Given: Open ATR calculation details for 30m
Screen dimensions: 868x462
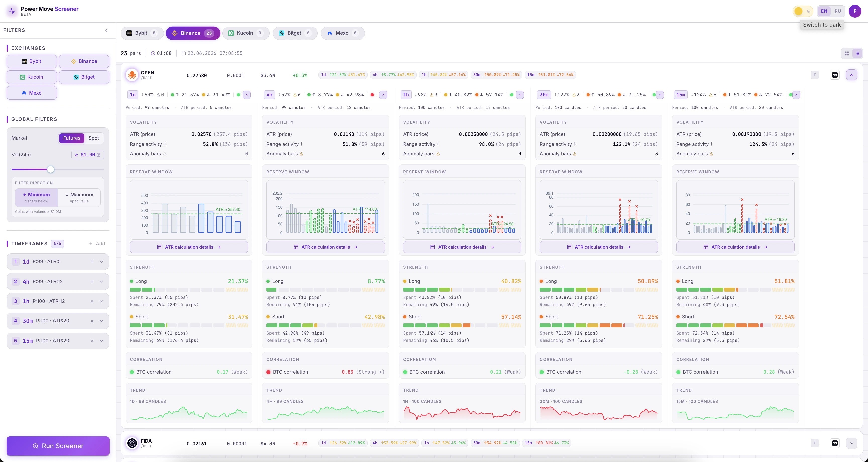Looking at the screenshot, I should coord(599,247).
